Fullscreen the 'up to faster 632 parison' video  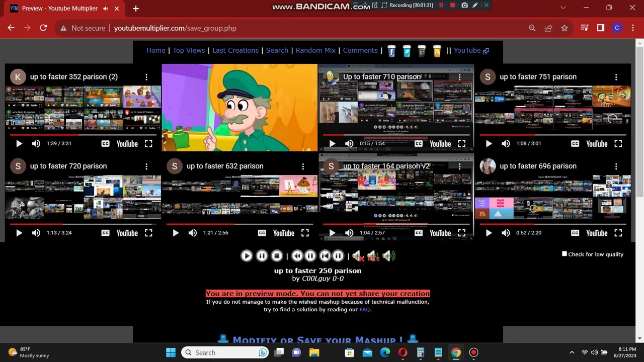click(305, 233)
